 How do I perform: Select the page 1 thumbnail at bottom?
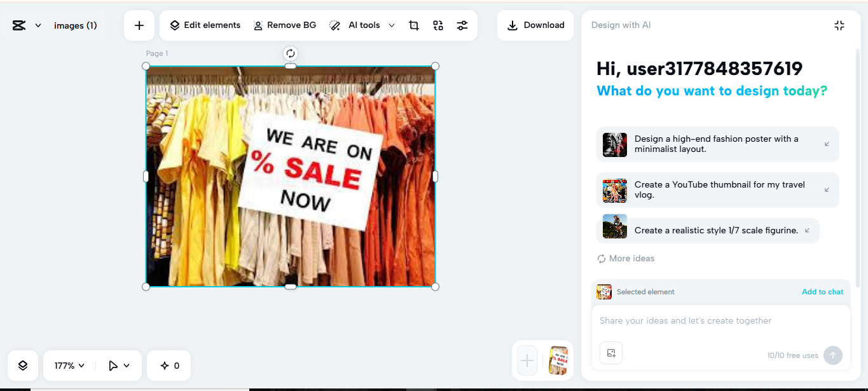[x=558, y=361]
